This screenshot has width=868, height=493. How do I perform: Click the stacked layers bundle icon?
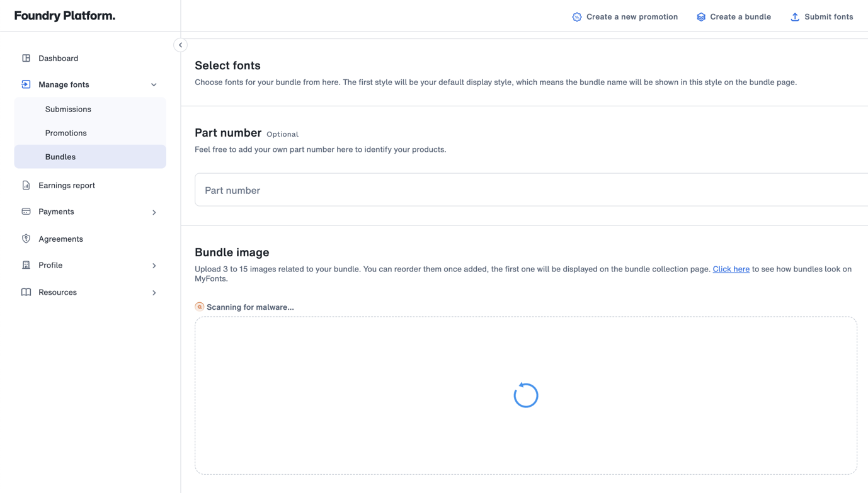(x=701, y=17)
